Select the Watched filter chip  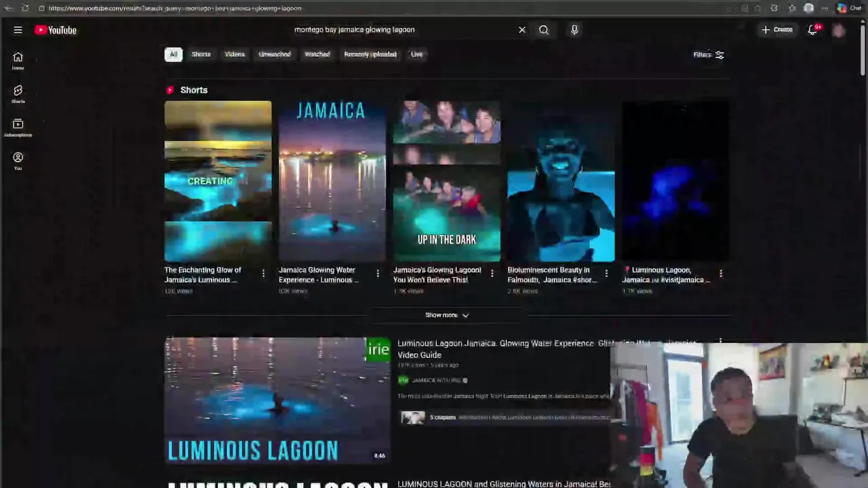pos(317,54)
